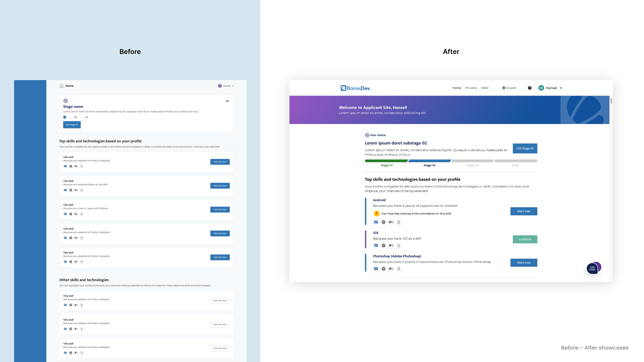Screen dimensions: 644x362
Task: Click blue chat icon under Android skill
Action: click(x=376, y=222)
